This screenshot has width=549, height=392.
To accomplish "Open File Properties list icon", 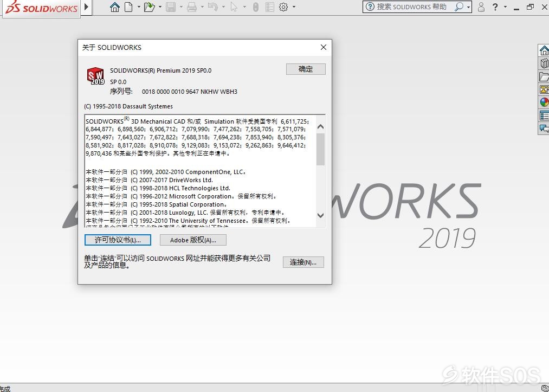I will 269,7.
